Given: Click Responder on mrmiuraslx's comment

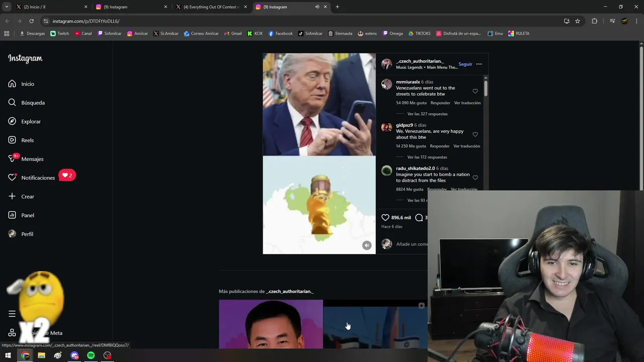Looking at the screenshot, I should [440, 103].
